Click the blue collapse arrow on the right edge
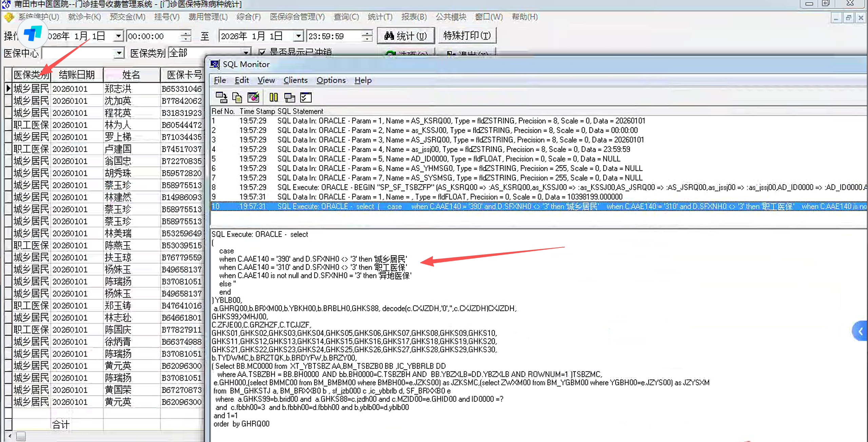The width and height of the screenshot is (868, 442). click(x=860, y=331)
